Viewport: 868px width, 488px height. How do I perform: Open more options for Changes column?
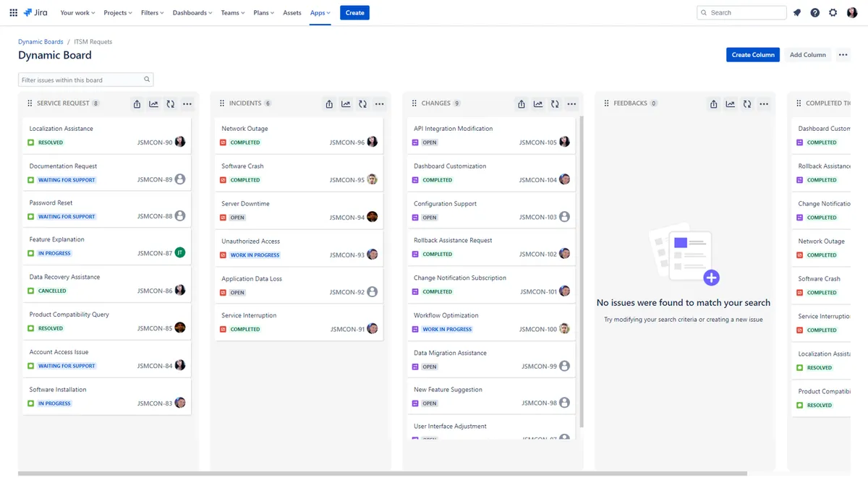point(571,104)
